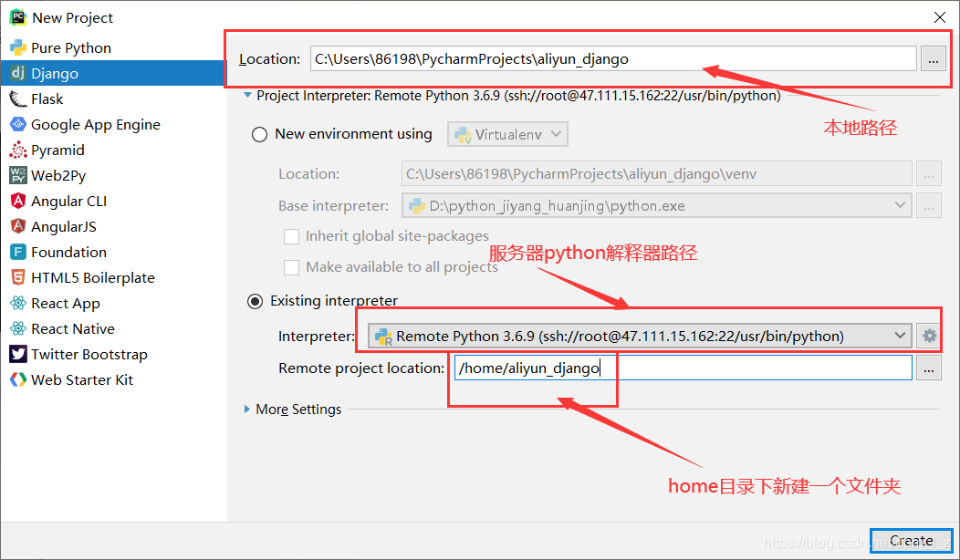This screenshot has width=960, height=560.
Task: Click the venv Location path field
Action: tap(656, 174)
